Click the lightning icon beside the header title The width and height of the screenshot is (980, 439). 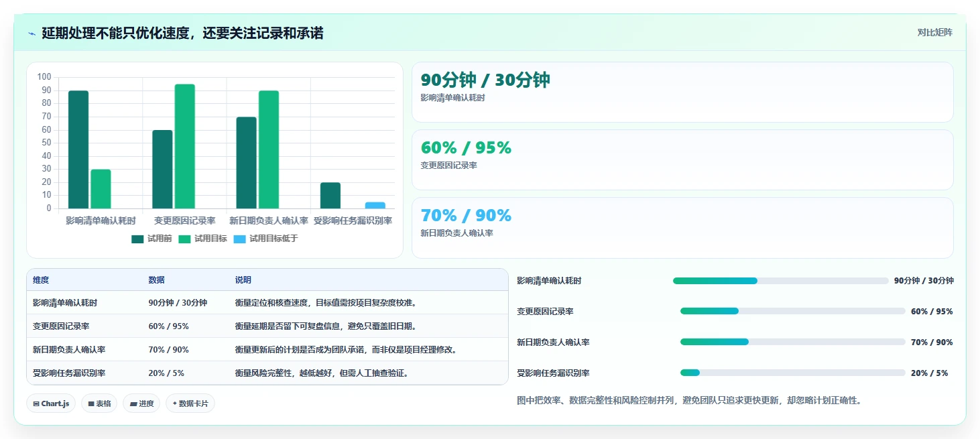(x=32, y=34)
